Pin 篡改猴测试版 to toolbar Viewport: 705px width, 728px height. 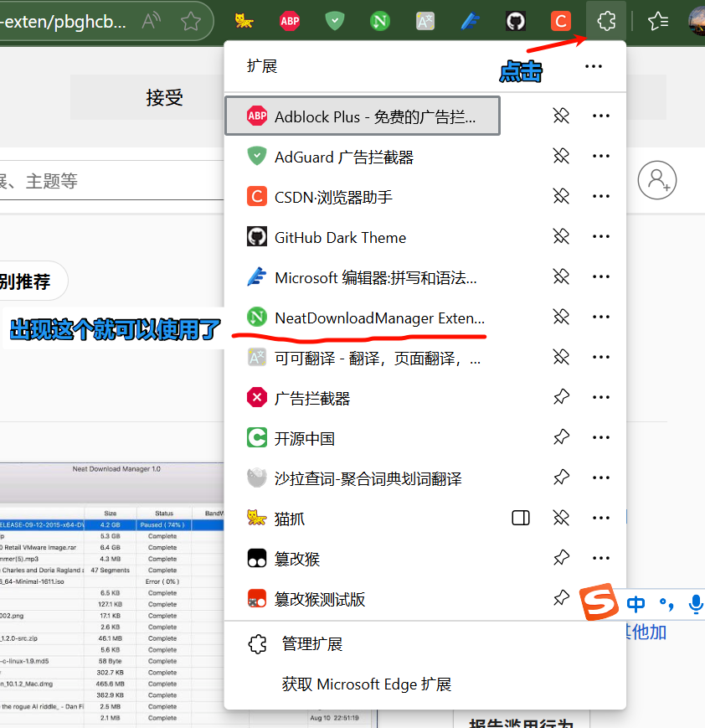click(x=561, y=598)
